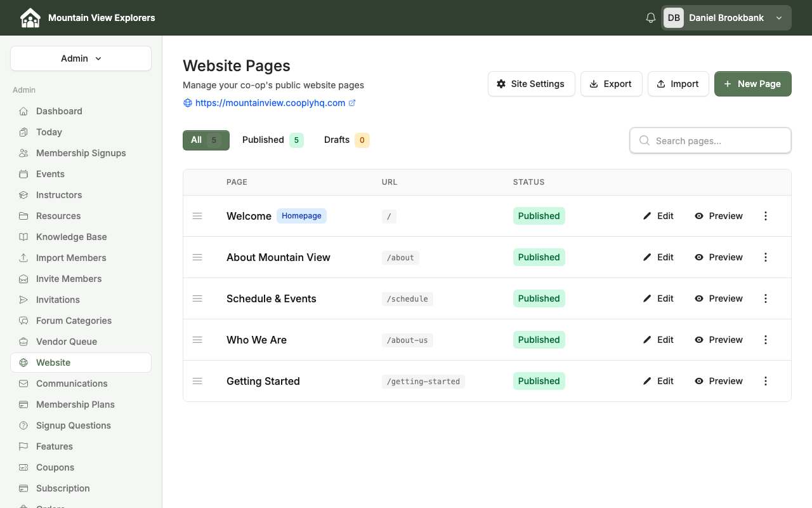This screenshot has width=812, height=508.
Task: Click Published status of Schedule & Events
Action: point(539,298)
